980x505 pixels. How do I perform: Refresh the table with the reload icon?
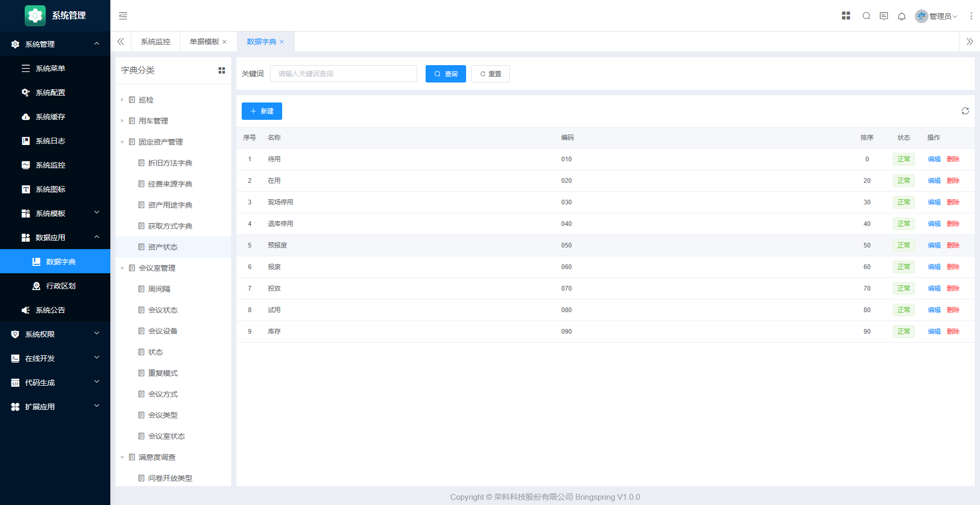click(x=965, y=111)
